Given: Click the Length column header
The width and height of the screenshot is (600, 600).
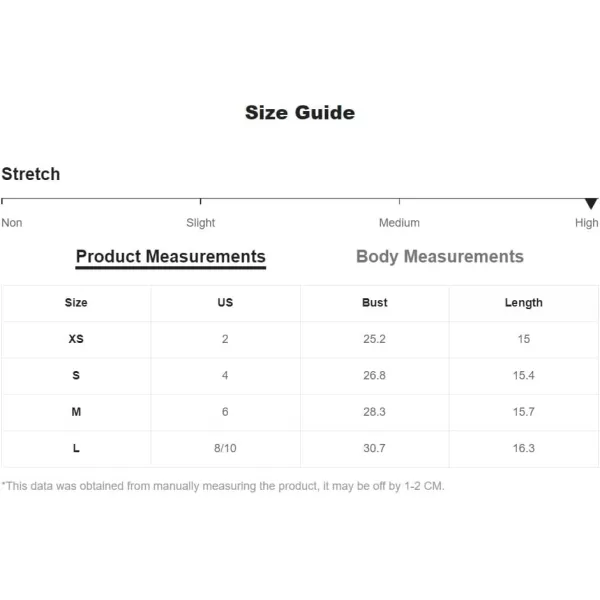Looking at the screenshot, I should pos(523,303).
